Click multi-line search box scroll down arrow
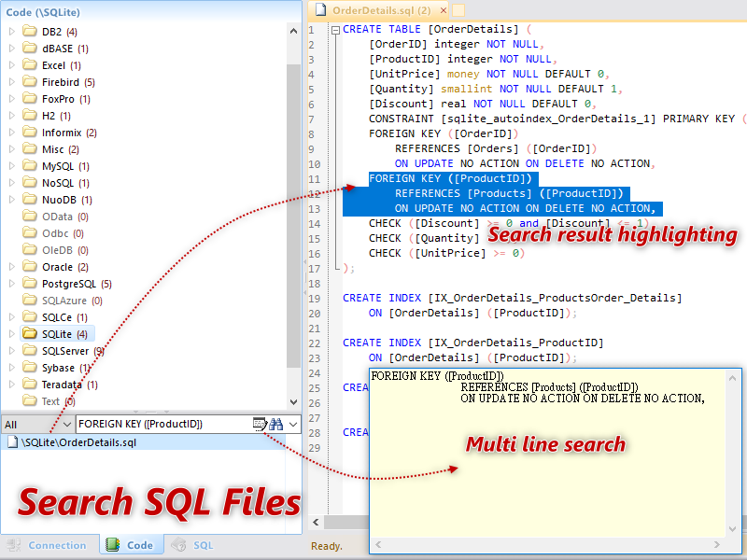Screen dimensions: 747x560 coord(732,528)
